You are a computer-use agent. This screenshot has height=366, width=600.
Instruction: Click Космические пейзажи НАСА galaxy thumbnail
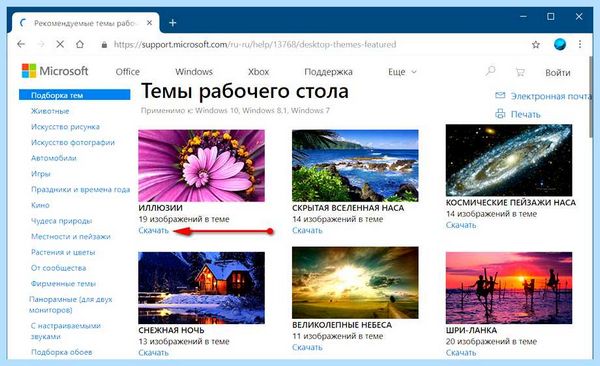(x=509, y=160)
